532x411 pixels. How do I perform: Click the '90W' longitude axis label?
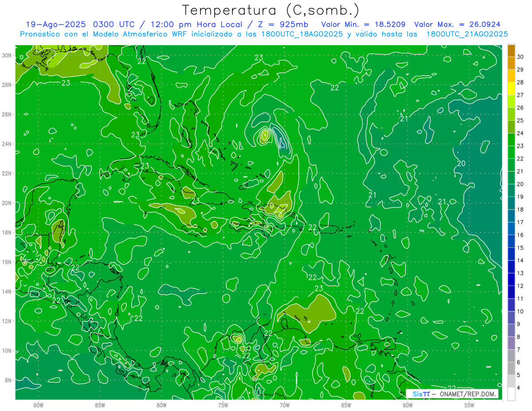(38, 405)
